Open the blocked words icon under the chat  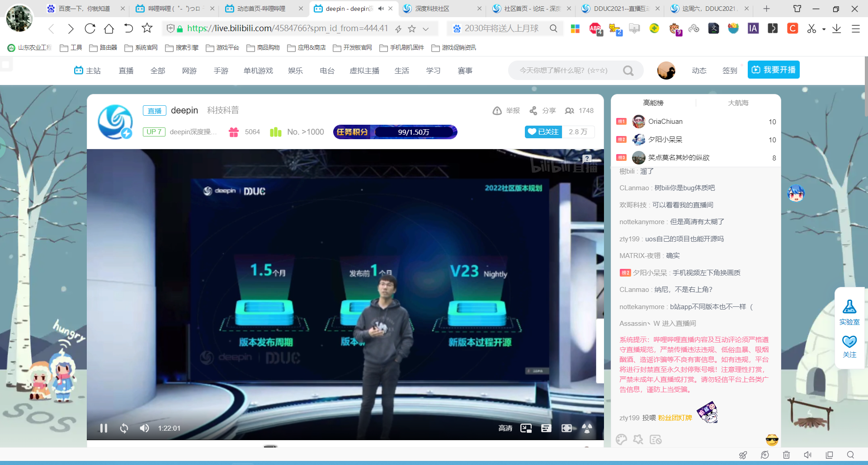click(x=656, y=439)
